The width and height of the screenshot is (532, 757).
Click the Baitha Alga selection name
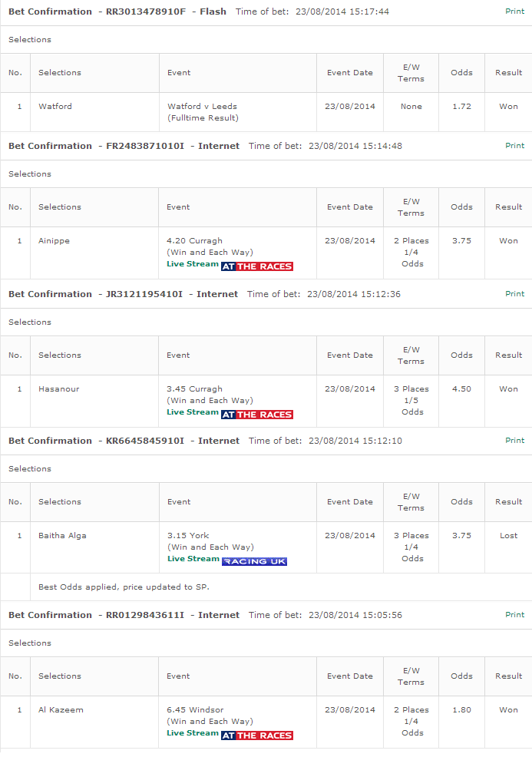coord(62,535)
